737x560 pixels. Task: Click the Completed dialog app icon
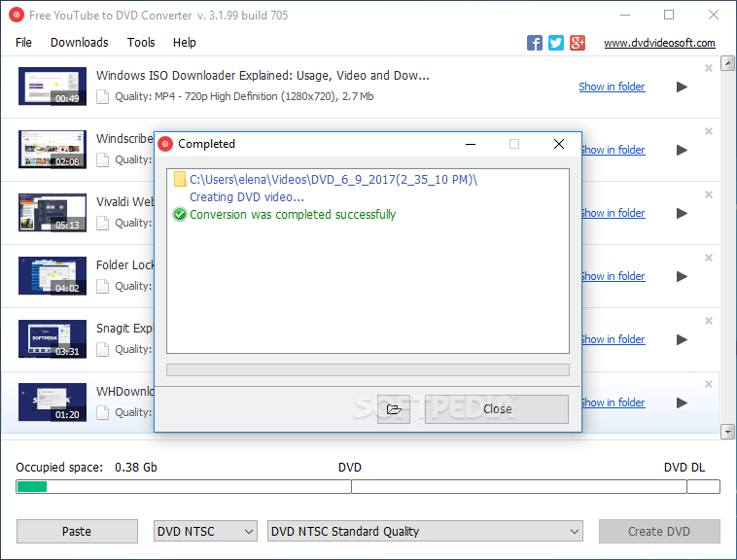pyautogui.click(x=165, y=144)
